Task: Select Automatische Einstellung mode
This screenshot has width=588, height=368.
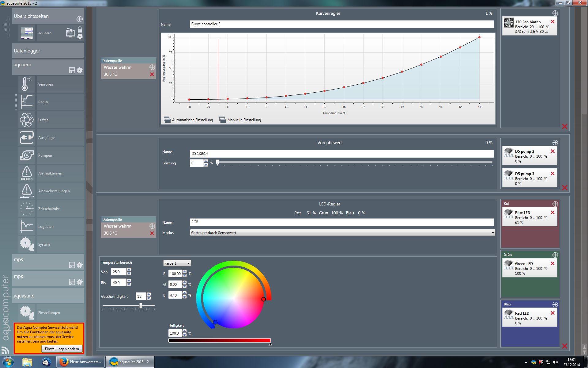Action: pyautogui.click(x=189, y=120)
